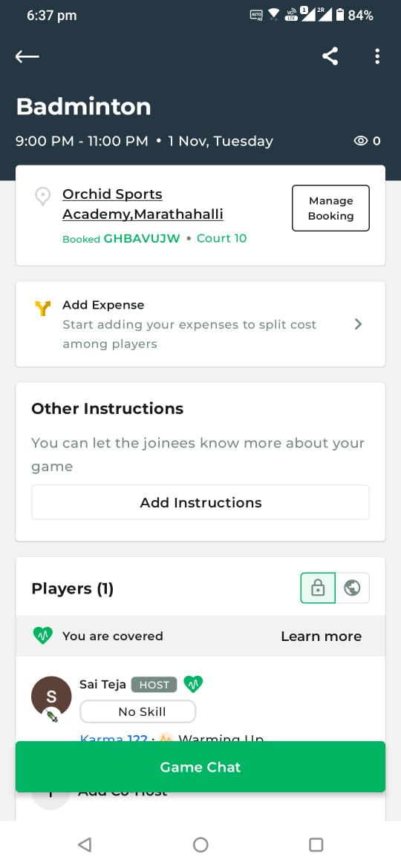
Task: Tap Android home navigation button
Action: click(200, 845)
